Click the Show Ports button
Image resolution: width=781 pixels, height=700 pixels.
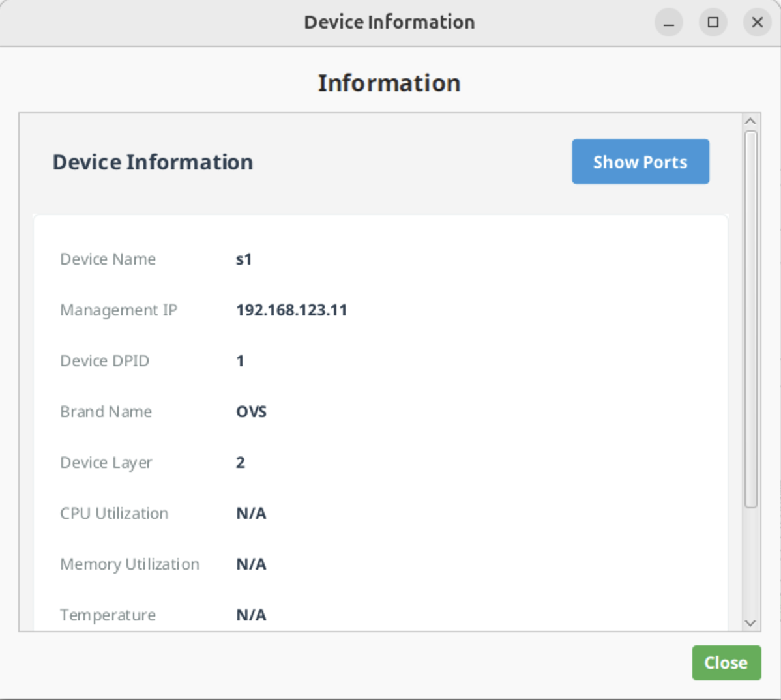(x=640, y=162)
